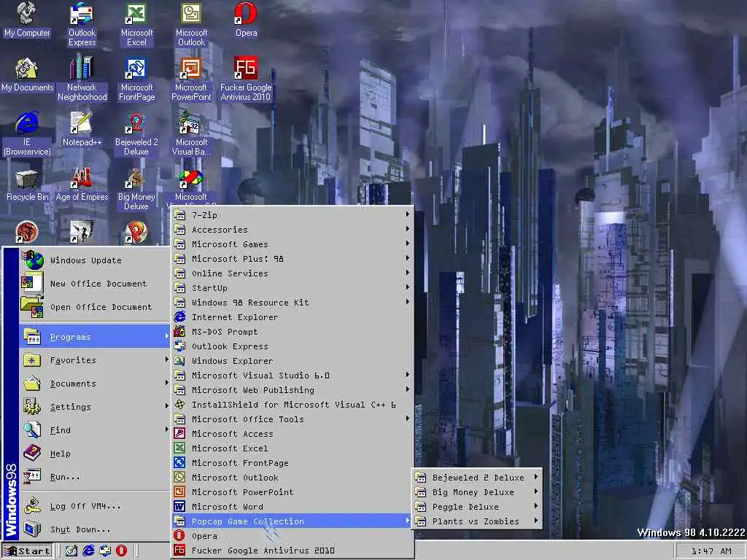Select Age of Empires desktop shortcut

click(x=82, y=184)
